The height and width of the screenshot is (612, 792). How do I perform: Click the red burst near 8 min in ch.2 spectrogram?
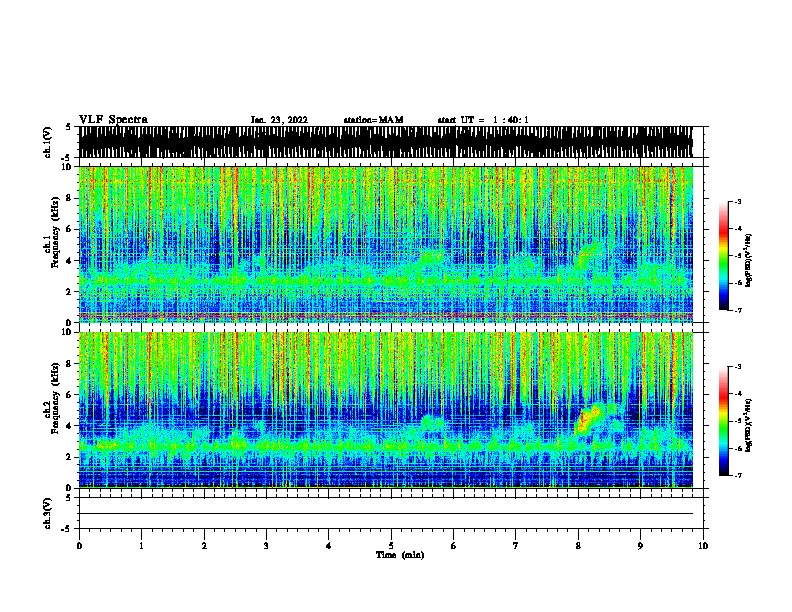pyautogui.click(x=587, y=419)
